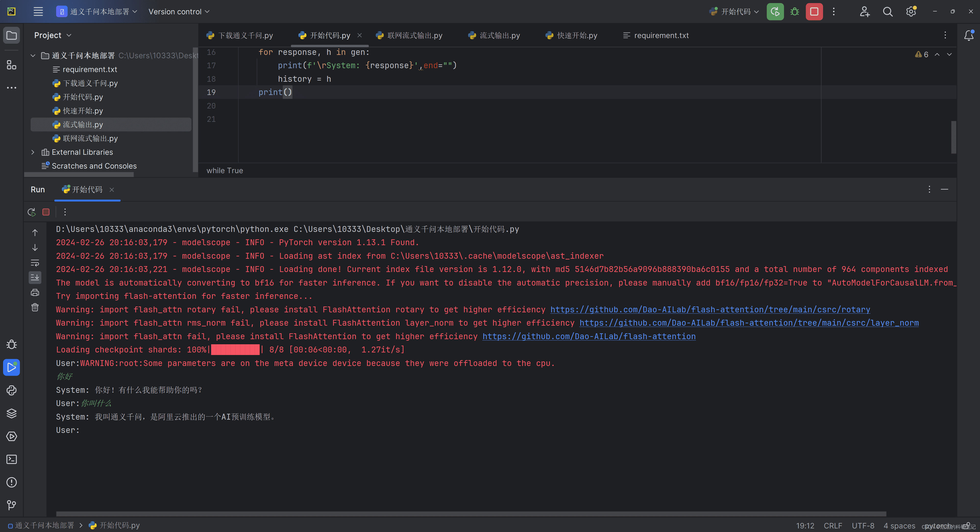Stop the running process with the red toolbar button
980x532 pixels.
pyautogui.click(x=814, y=11)
